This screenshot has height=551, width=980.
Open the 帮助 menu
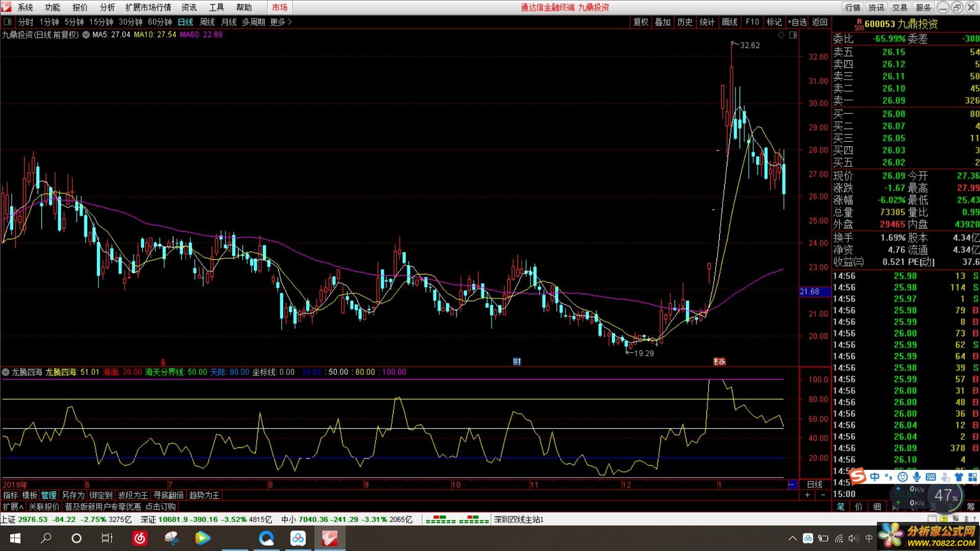[x=244, y=7]
